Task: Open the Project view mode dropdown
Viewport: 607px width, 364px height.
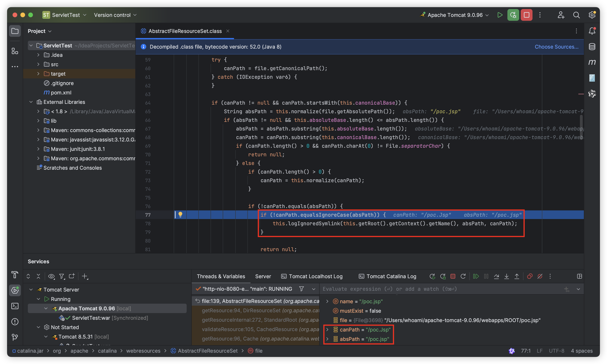Action: click(x=40, y=31)
